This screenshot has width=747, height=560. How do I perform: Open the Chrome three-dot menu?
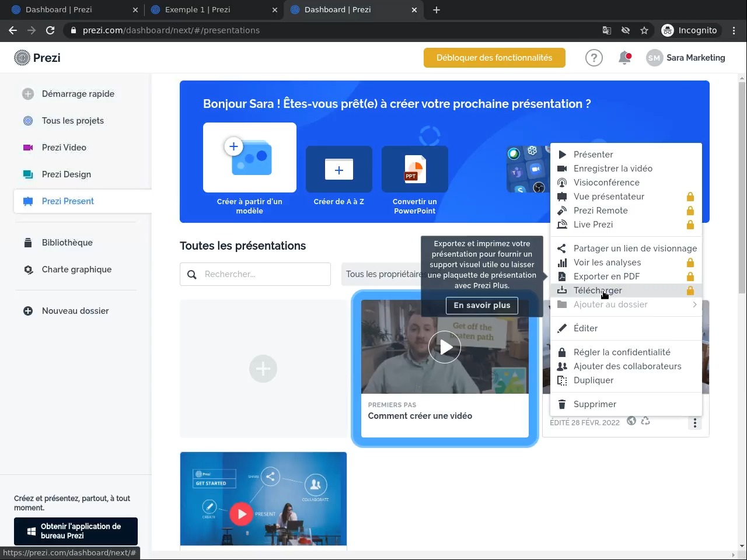(x=734, y=30)
